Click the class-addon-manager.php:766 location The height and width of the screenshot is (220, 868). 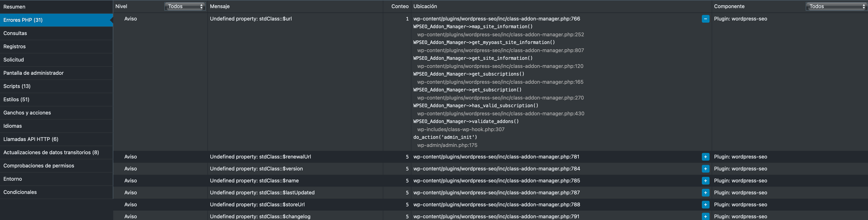(497, 19)
